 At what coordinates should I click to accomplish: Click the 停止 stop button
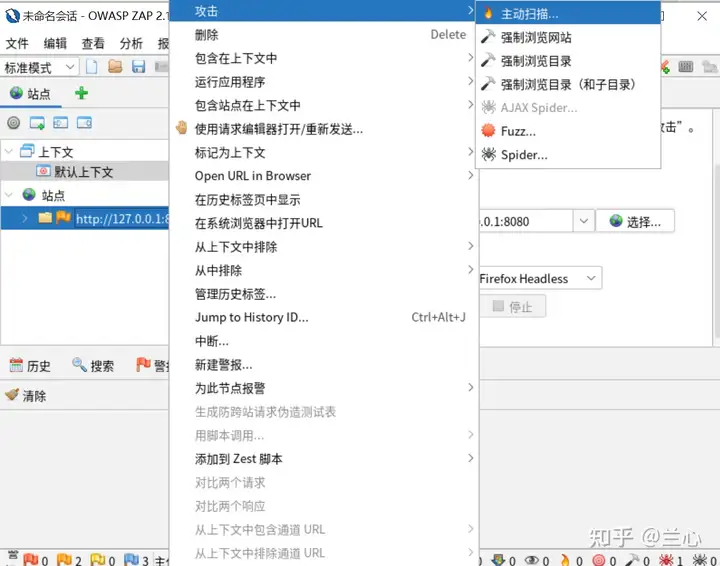(512, 306)
